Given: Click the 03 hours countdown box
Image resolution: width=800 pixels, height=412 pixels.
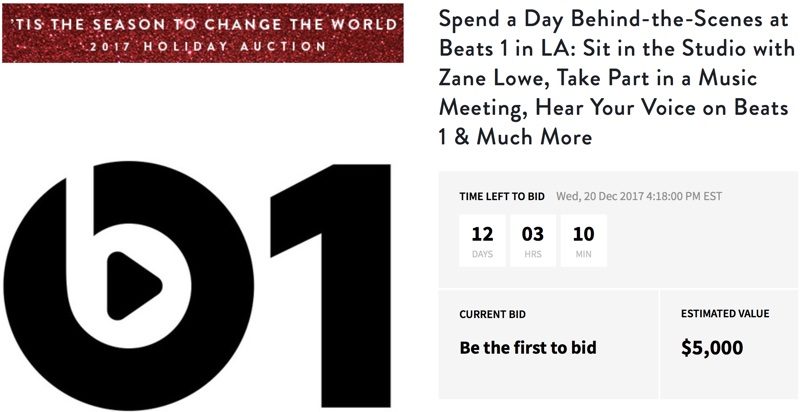Looking at the screenshot, I should point(533,240).
